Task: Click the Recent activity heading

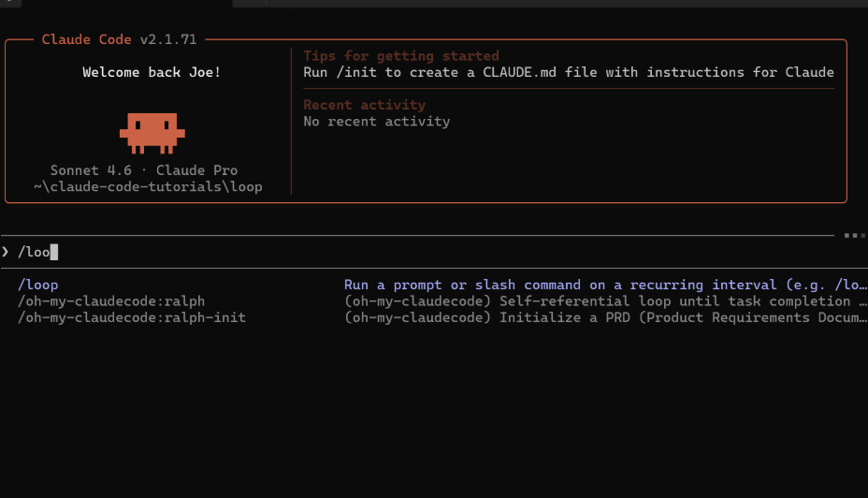Action: [x=364, y=105]
